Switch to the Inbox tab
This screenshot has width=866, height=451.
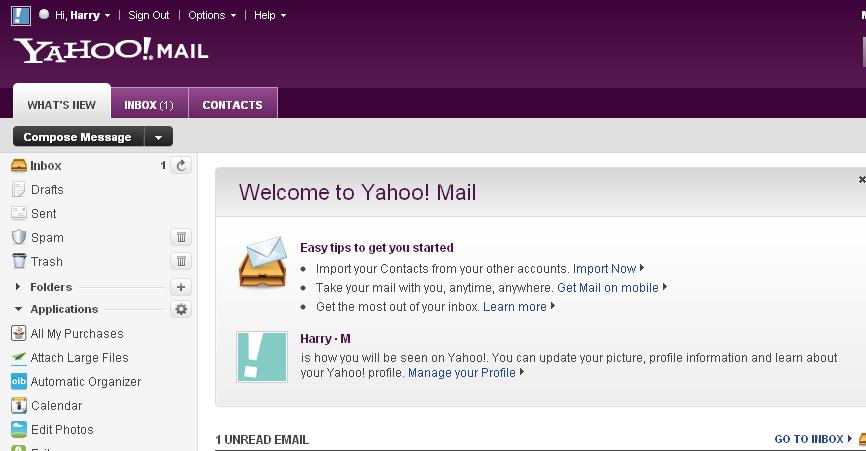pos(148,105)
